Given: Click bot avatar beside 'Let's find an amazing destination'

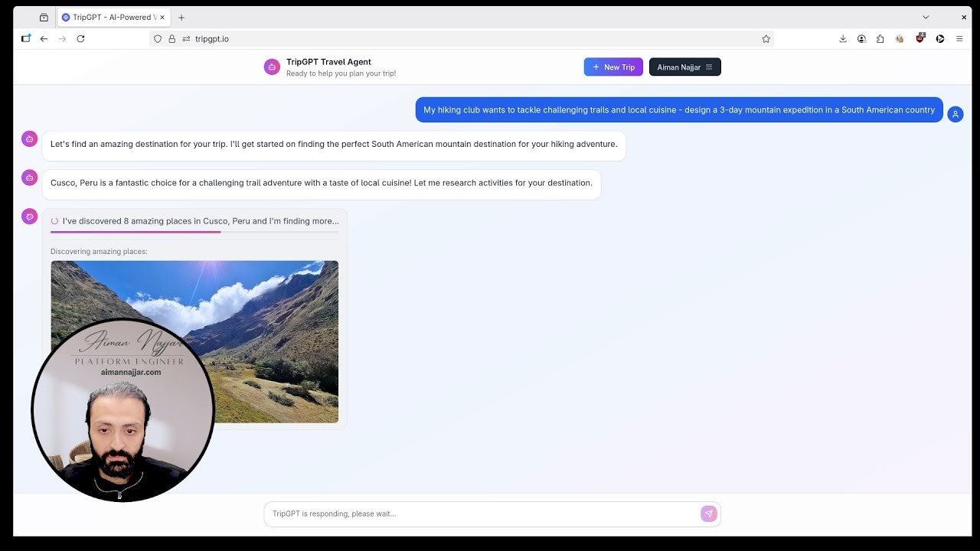Looking at the screenshot, I should click(29, 139).
